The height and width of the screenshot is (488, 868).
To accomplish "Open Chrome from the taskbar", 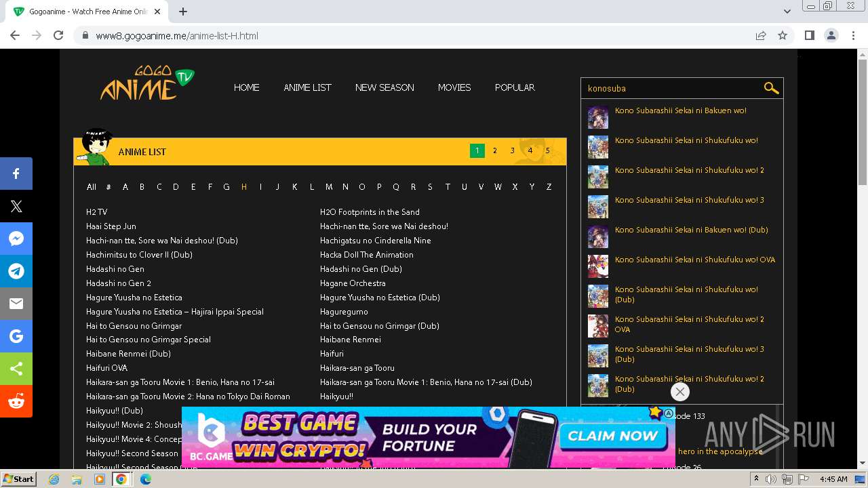I will click(121, 479).
